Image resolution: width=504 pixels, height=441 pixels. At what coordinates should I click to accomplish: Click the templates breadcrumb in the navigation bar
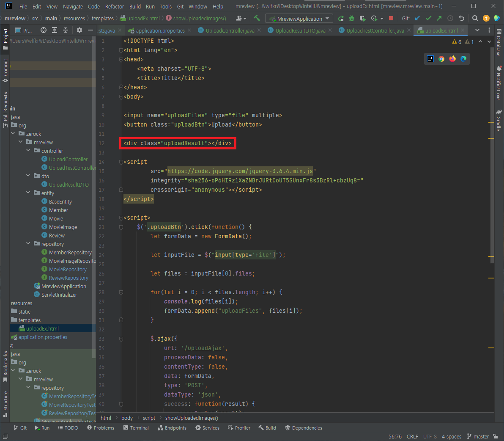pyautogui.click(x=103, y=18)
